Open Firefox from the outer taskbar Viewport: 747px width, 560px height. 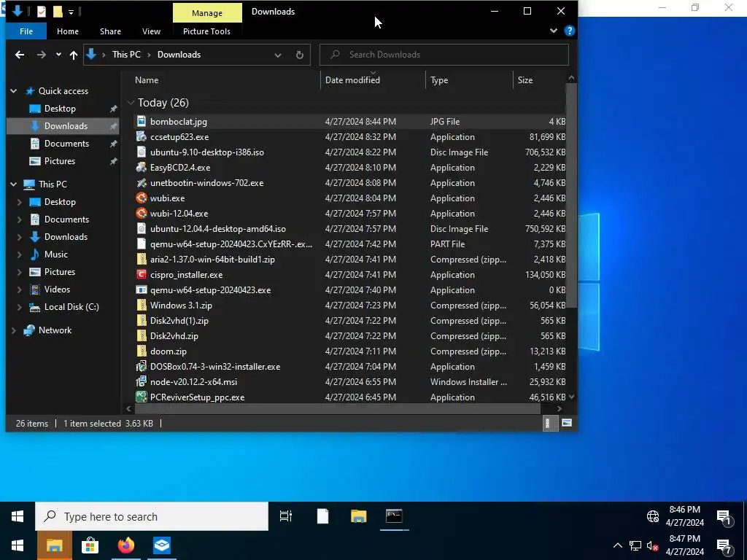tap(125, 545)
